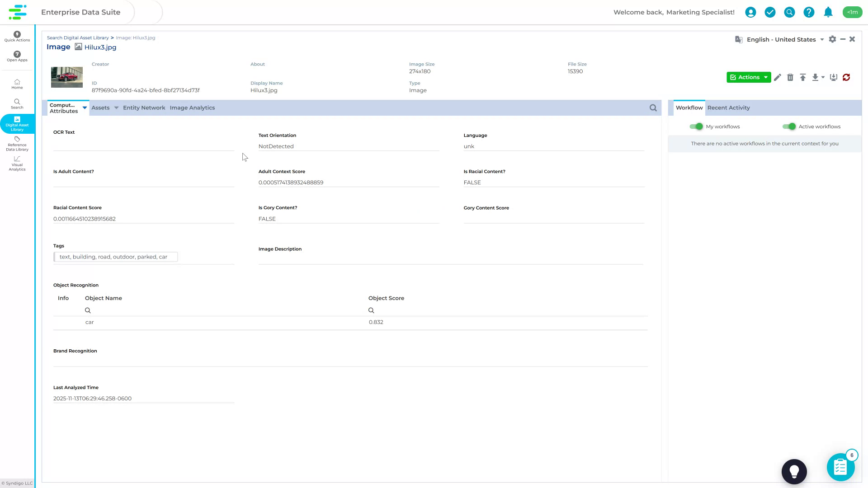Click the delete trash icon

[790, 77]
